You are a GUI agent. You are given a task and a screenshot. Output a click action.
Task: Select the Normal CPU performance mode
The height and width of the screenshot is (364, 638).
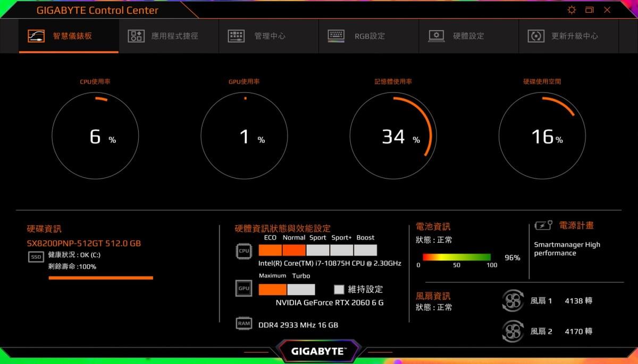click(x=294, y=250)
